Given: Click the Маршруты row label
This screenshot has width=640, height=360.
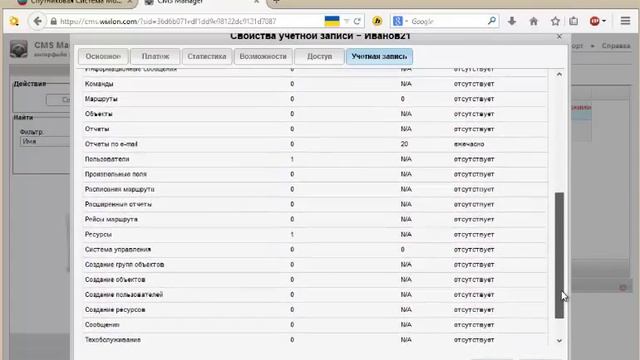Looking at the screenshot, I should point(101,99).
